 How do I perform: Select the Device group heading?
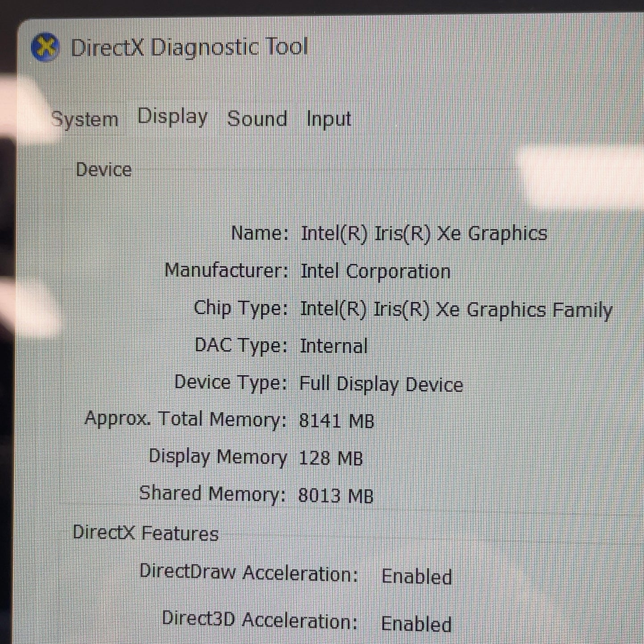click(104, 170)
